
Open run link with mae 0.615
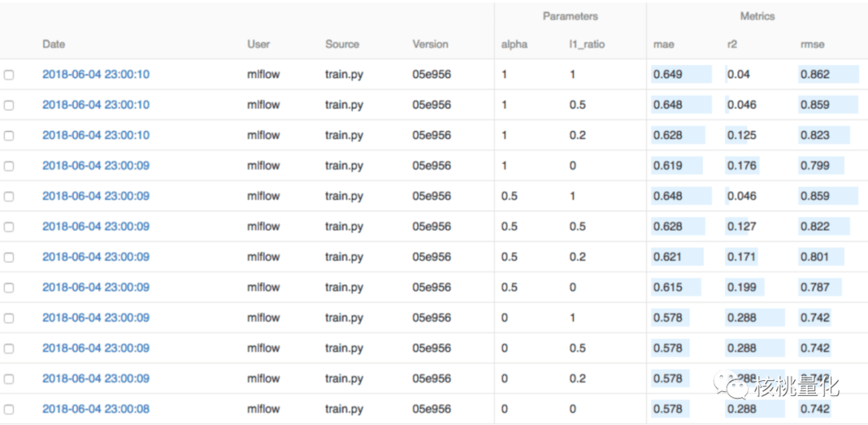[x=96, y=287]
